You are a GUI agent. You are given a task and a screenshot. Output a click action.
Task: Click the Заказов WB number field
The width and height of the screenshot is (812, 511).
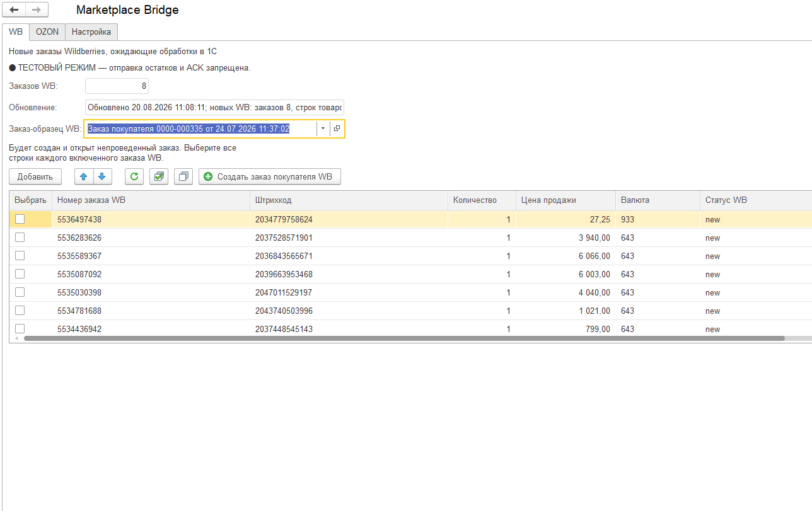[117, 86]
